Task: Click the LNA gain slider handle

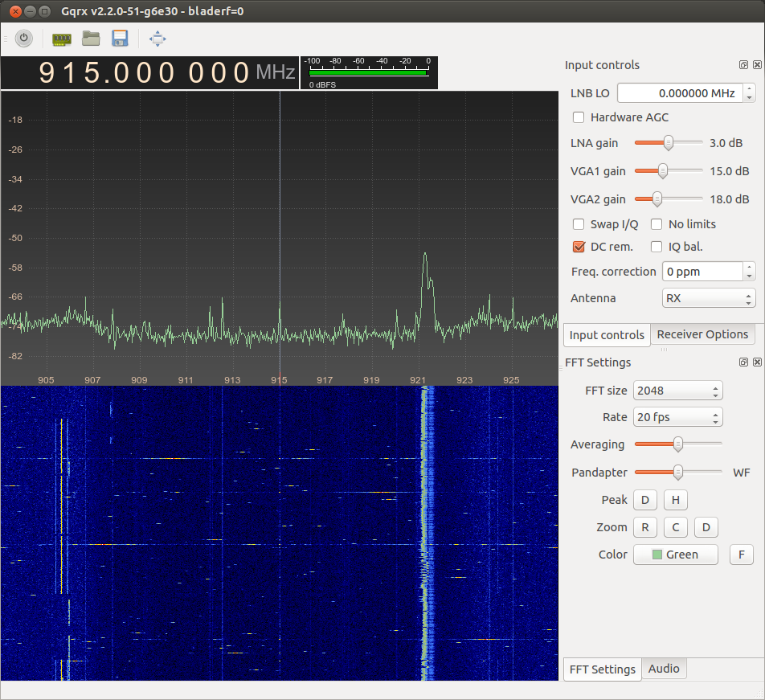Action: (x=668, y=143)
